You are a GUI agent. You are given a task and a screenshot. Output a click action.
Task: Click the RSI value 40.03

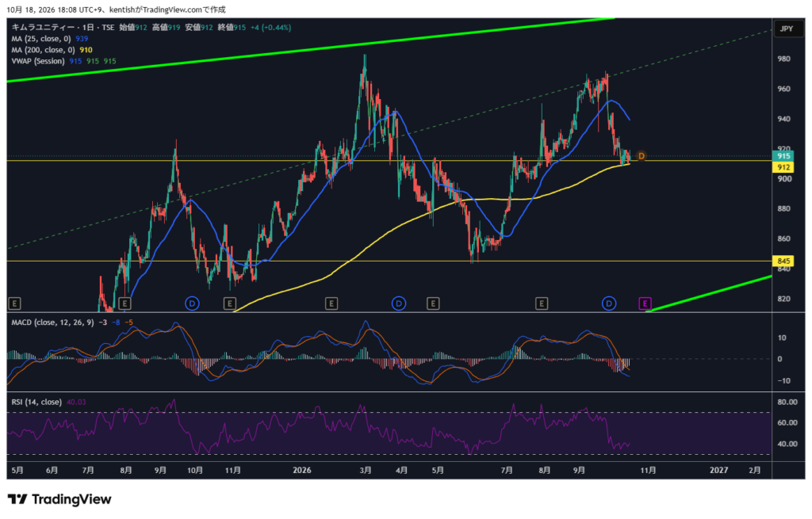click(x=76, y=402)
